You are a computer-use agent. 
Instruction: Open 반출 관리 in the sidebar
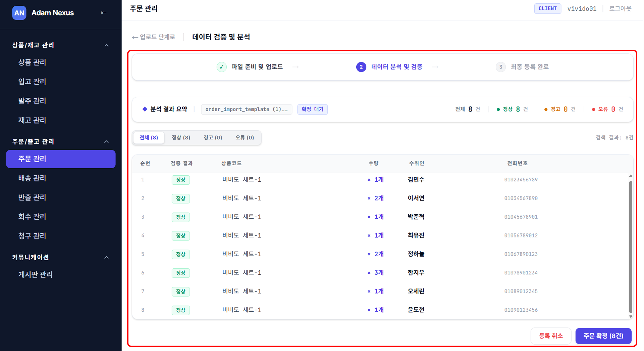[61, 198]
